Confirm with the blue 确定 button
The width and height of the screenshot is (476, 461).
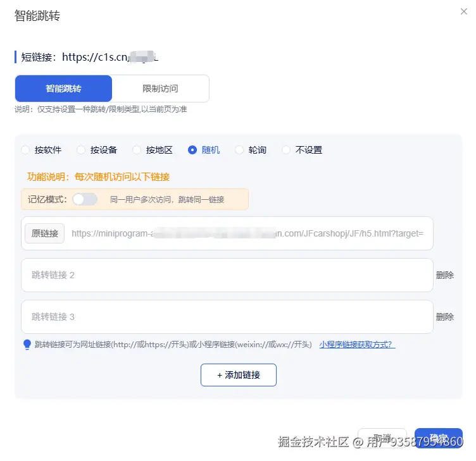point(439,438)
